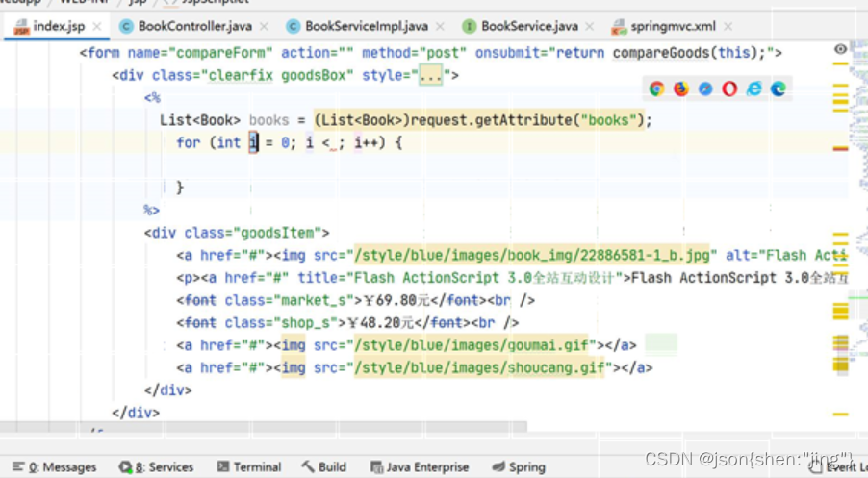Click the red error stripe marker
The height and width of the screenshot is (478, 868).
(840, 148)
